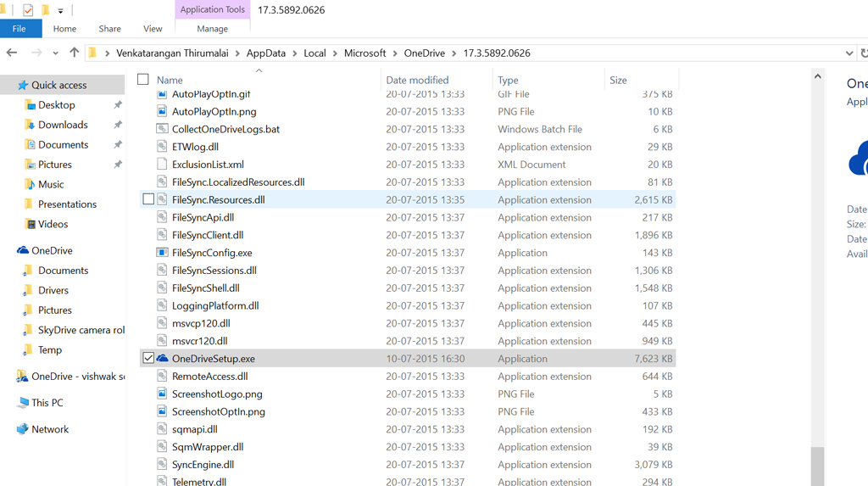The width and height of the screenshot is (868, 486).
Task: Click the file list vertical scrollbar thumb
Action: click(818, 466)
